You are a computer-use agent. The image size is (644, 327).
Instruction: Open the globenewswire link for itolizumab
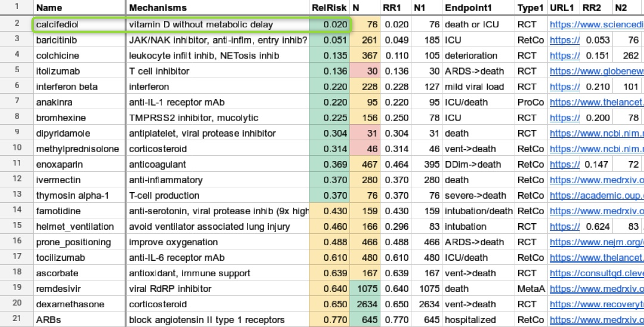pyautogui.click(x=596, y=71)
